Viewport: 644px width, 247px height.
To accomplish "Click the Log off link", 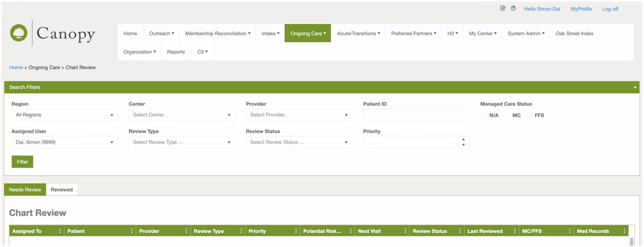I will tap(610, 9).
